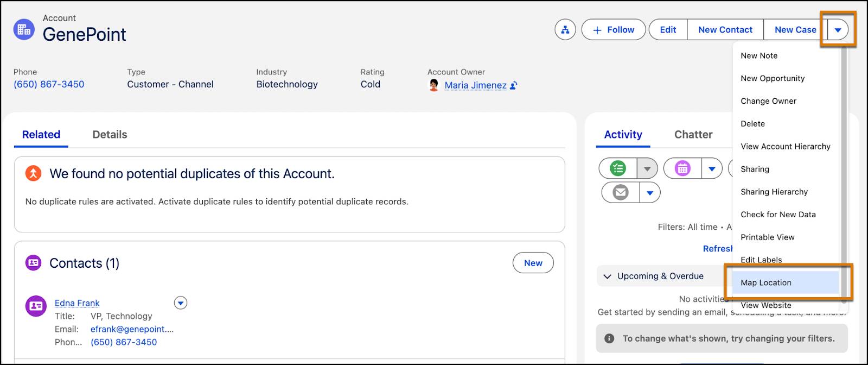Click the GenePoint account name heading
This screenshot has height=365, width=868.
[x=85, y=35]
